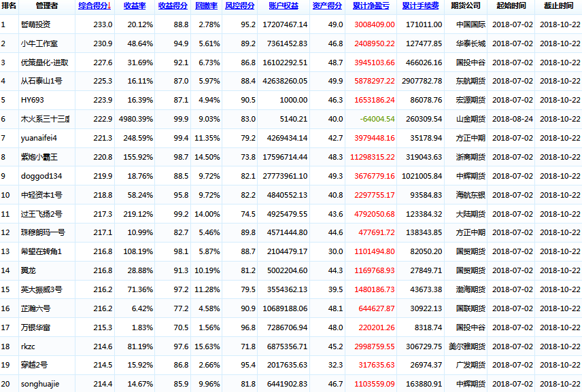Select manager 过王飞扬2号

click(41, 214)
